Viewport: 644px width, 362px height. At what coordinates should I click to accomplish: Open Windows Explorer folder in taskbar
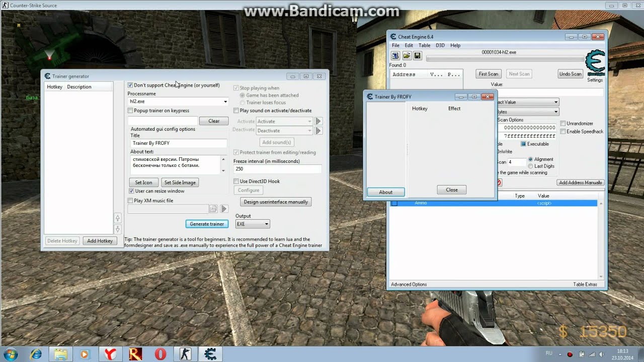pyautogui.click(x=61, y=354)
